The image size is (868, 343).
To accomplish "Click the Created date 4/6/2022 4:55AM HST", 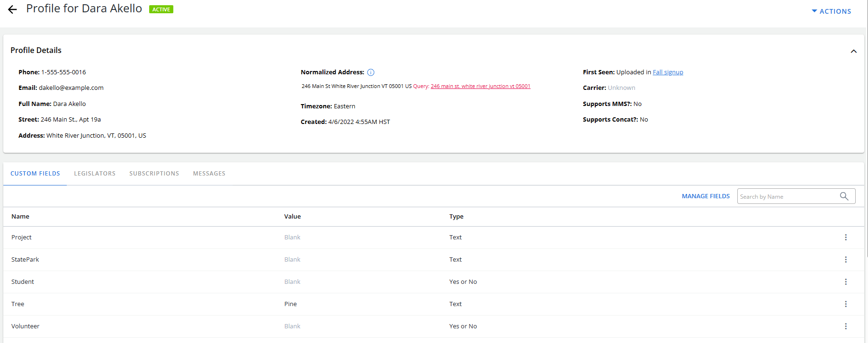I will [x=359, y=122].
